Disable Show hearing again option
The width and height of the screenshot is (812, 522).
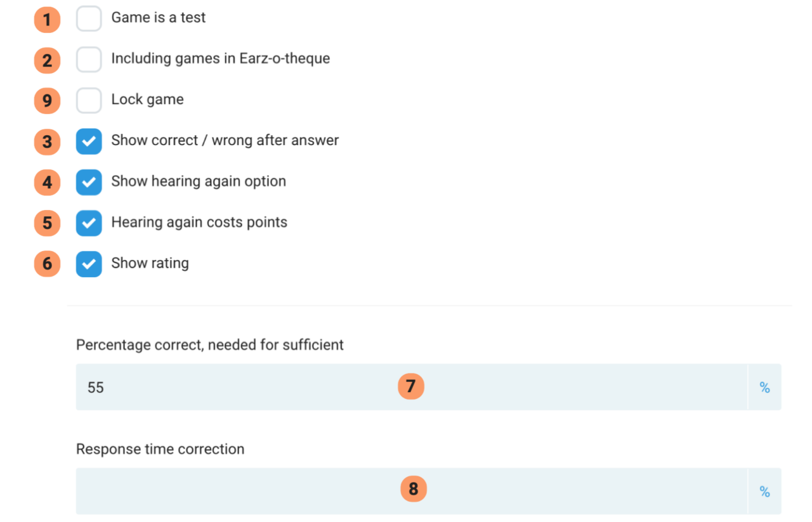coord(89,182)
